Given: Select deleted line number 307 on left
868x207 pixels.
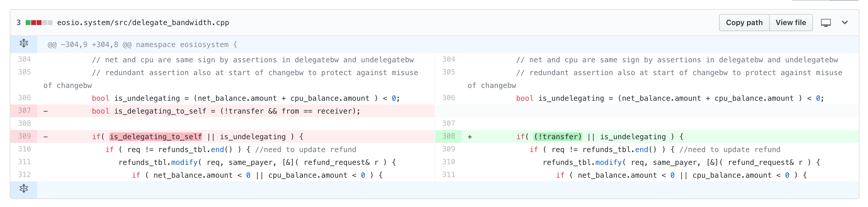Looking at the screenshot, I should [24, 111].
